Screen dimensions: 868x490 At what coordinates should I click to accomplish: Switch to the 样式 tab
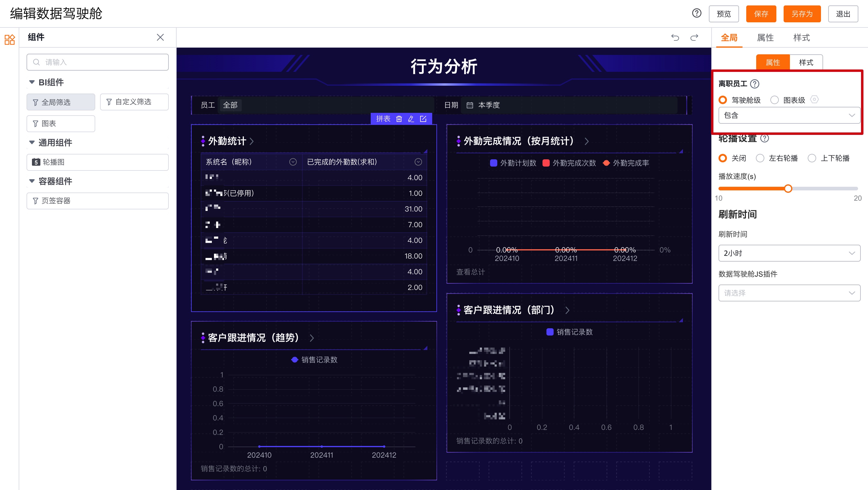click(801, 37)
